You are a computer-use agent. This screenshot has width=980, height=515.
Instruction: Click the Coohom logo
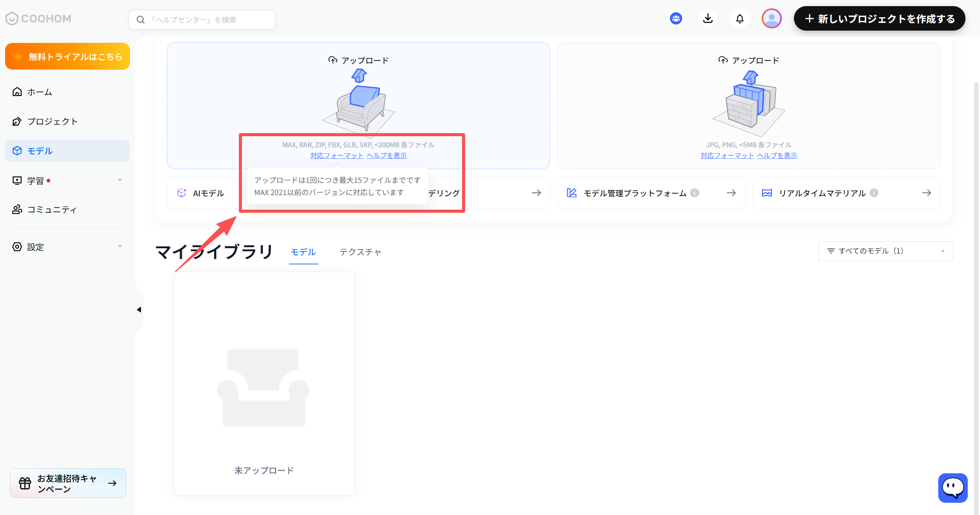38,18
